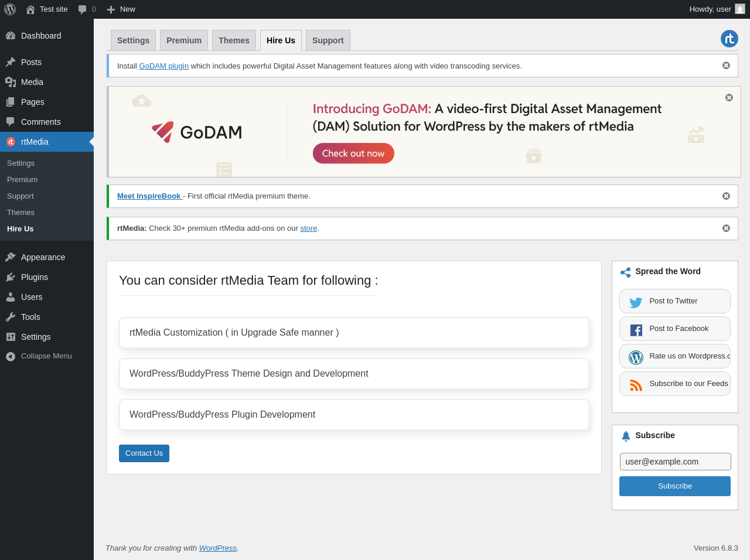The image size is (750, 560).
Task: Click Post to Facebook text
Action: point(679,329)
